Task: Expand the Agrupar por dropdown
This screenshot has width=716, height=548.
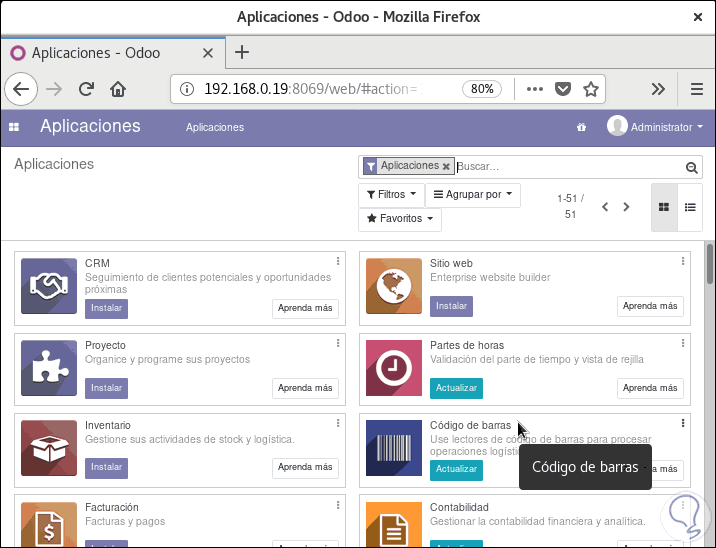Action: [473, 195]
